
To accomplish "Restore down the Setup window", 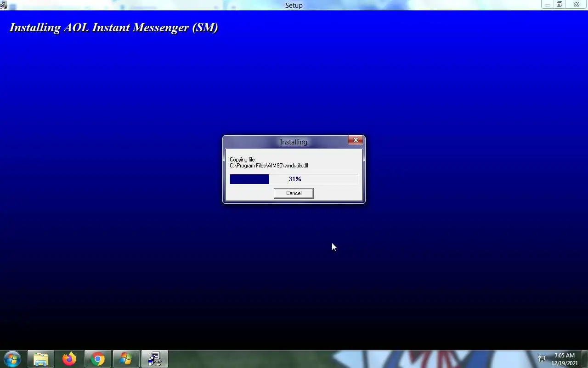I will pyautogui.click(x=560, y=5).
